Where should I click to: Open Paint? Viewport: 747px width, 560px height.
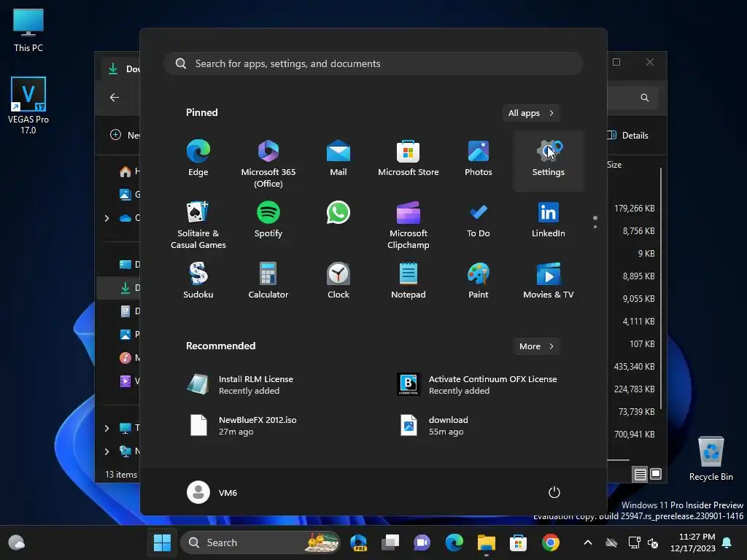pyautogui.click(x=479, y=281)
